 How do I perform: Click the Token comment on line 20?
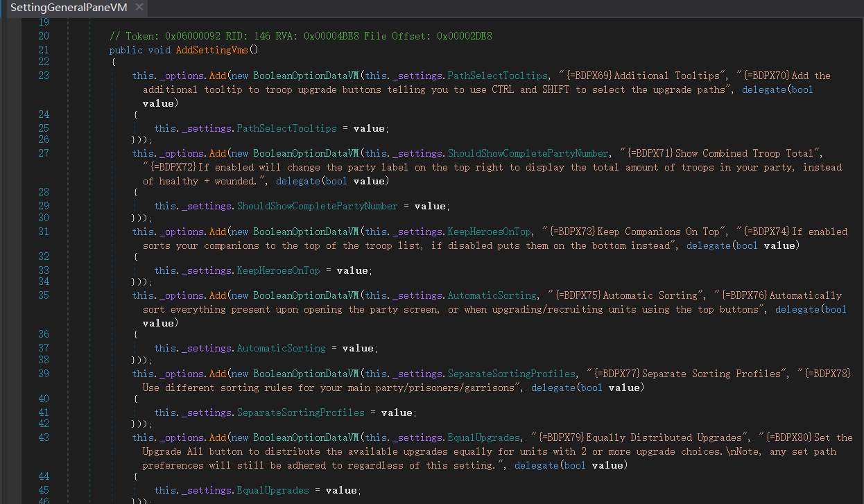click(301, 36)
